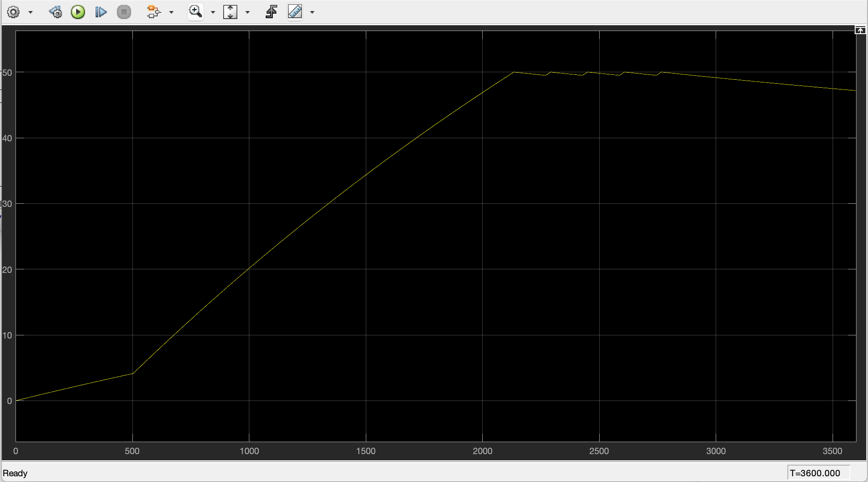Screen dimensions: 868x482
Task: Open scope configuration properties gear
Action: [13, 12]
